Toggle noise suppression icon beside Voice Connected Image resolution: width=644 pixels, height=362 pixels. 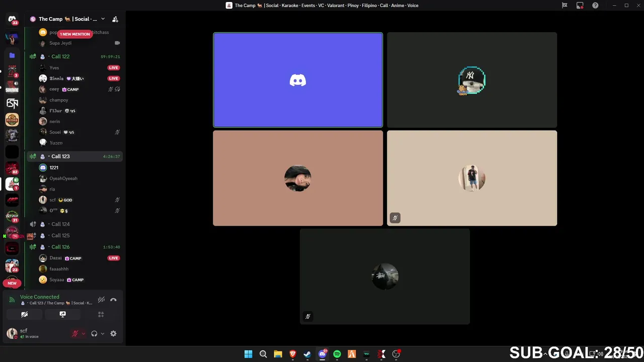(101, 300)
